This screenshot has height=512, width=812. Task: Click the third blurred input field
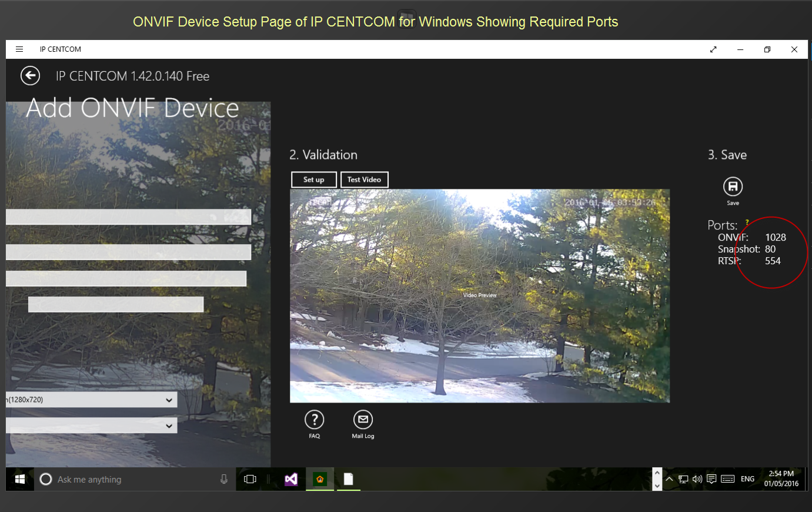(x=126, y=278)
